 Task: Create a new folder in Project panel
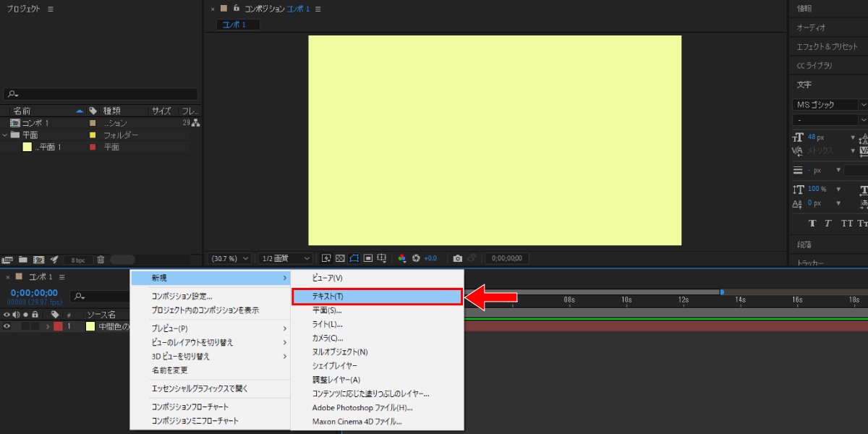click(23, 259)
